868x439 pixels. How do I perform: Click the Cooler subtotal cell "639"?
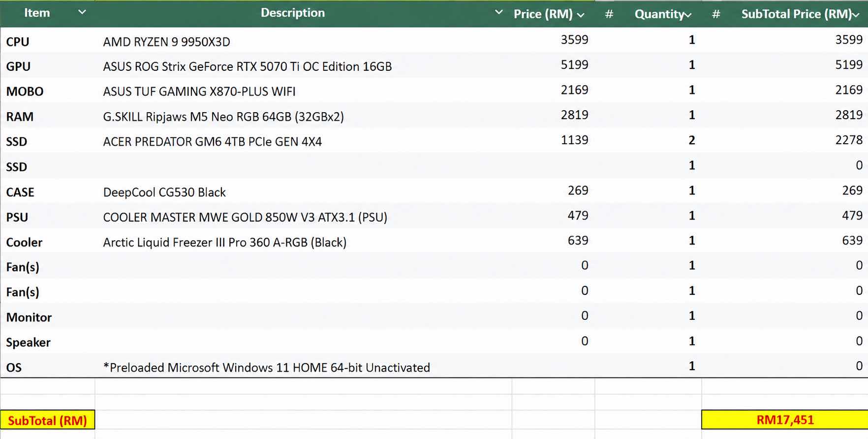tap(852, 241)
